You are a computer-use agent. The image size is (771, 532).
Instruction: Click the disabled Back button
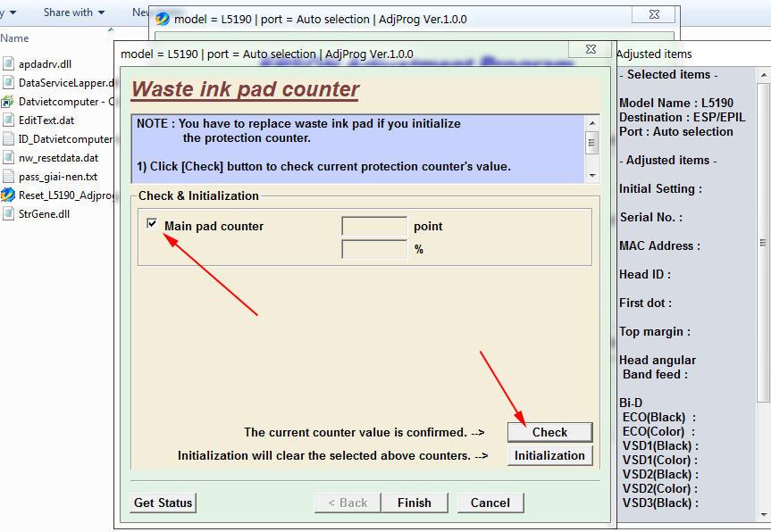coord(348,503)
